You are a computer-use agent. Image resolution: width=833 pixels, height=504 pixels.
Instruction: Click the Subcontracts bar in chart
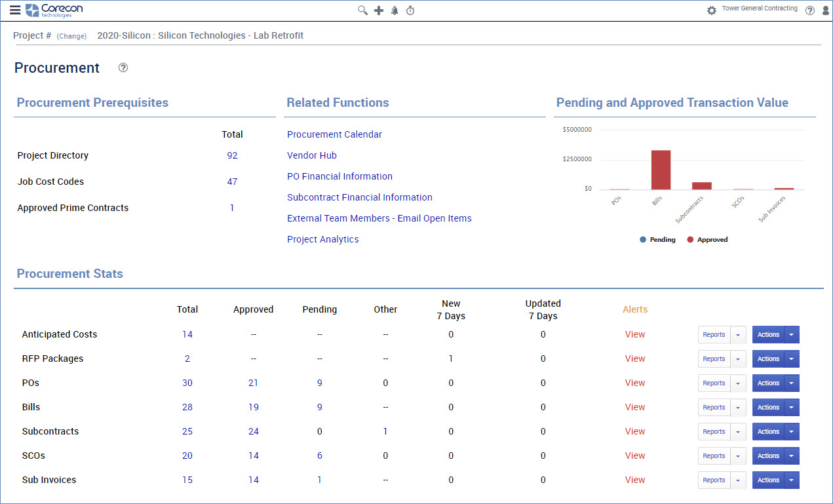click(x=702, y=186)
